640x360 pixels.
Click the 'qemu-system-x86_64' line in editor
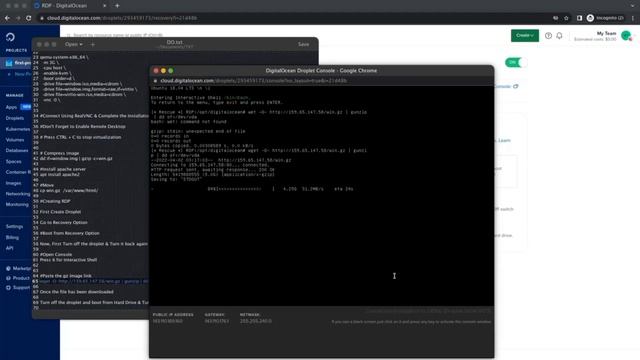pos(64,57)
